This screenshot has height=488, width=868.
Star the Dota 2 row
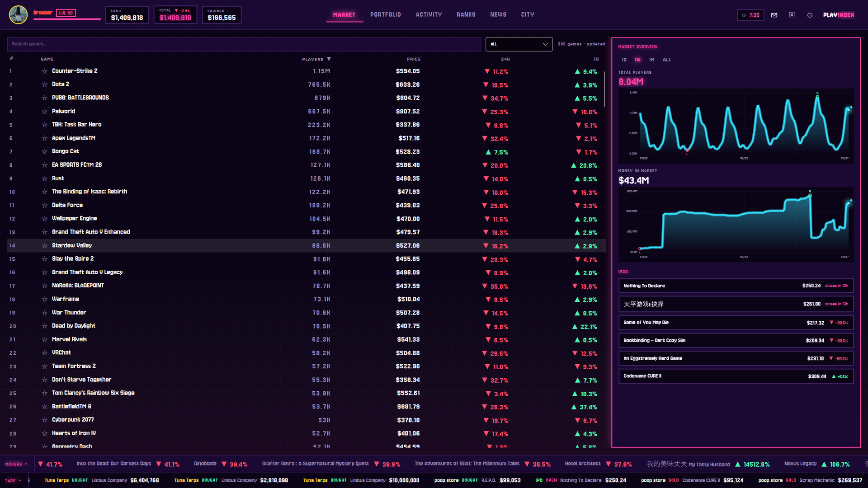[45, 84]
